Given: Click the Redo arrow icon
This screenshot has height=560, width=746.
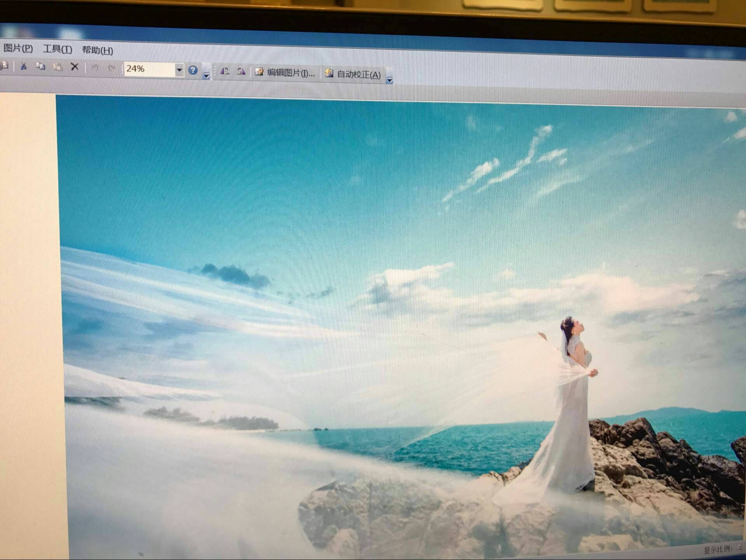Looking at the screenshot, I should (x=112, y=68).
